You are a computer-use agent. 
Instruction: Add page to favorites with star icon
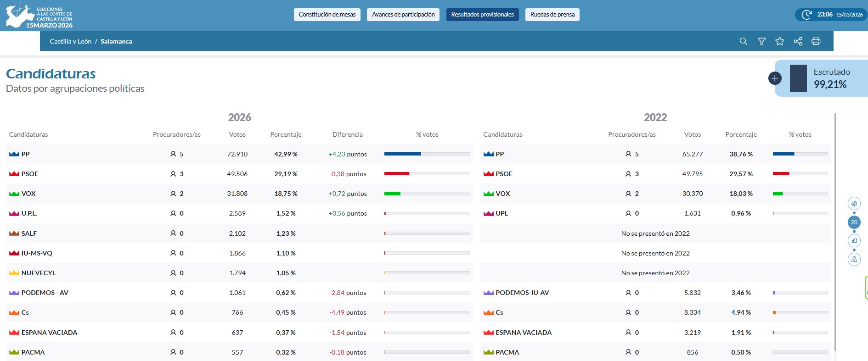click(779, 41)
